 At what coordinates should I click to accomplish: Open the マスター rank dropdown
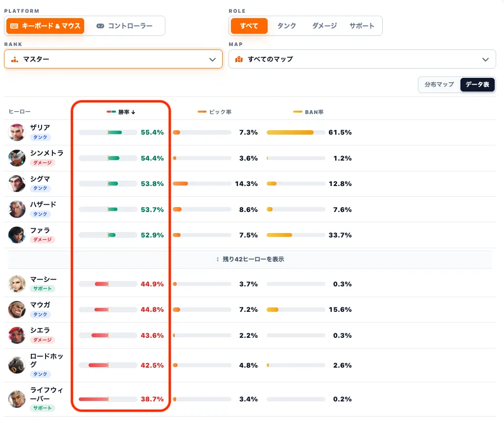point(113,59)
